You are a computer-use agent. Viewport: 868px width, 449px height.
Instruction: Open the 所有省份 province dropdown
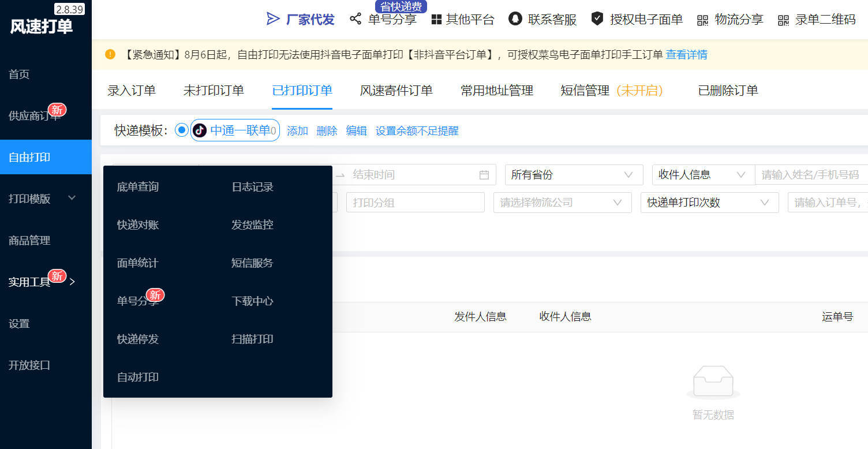point(574,174)
